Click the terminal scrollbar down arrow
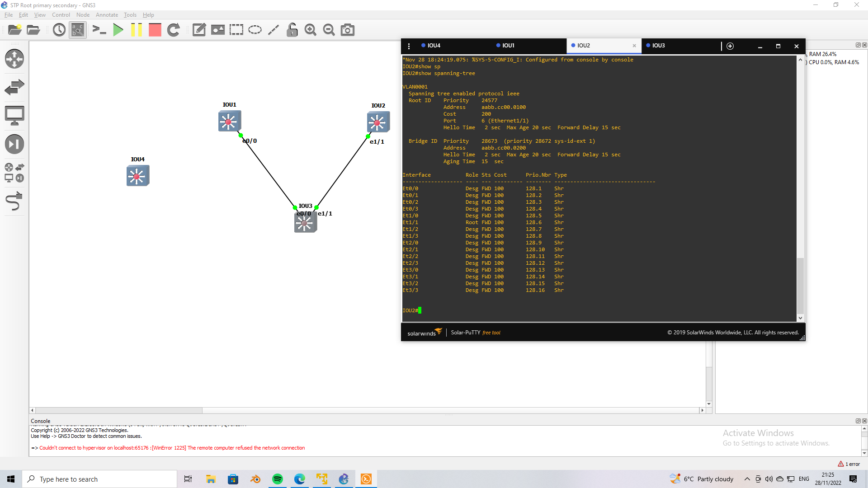 point(800,318)
